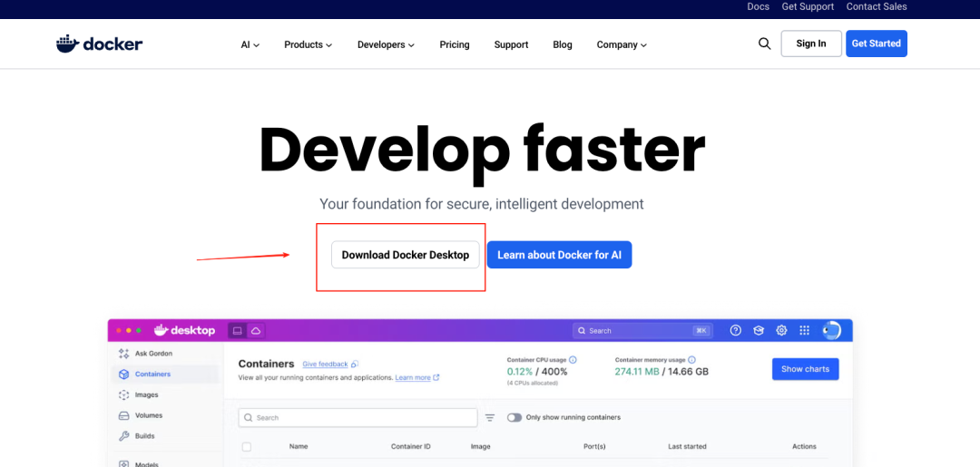Screen dimensions: 980x467
Task: Open Contact Sales link in the top bar
Action: pos(877,6)
